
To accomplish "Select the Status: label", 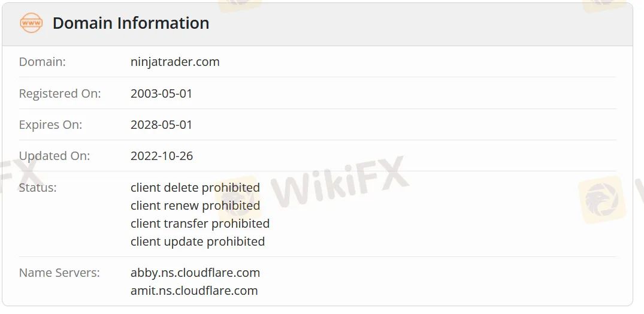I will 38,188.
